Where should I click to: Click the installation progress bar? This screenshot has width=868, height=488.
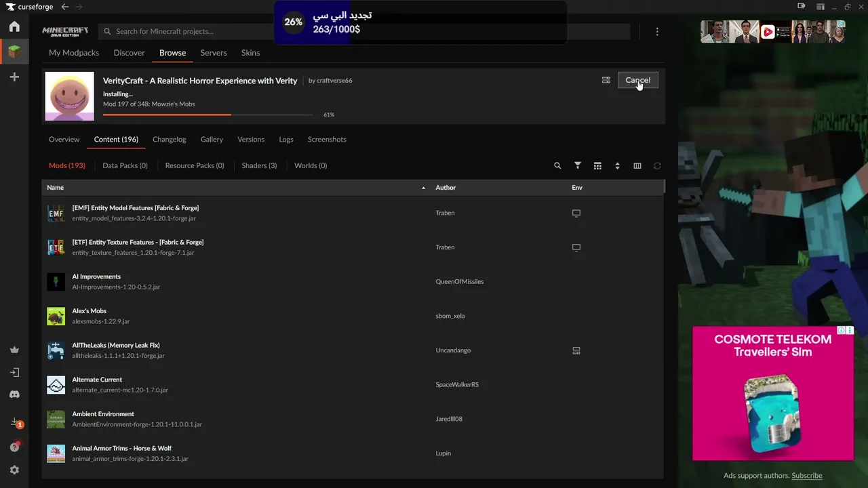click(x=208, y=115)
